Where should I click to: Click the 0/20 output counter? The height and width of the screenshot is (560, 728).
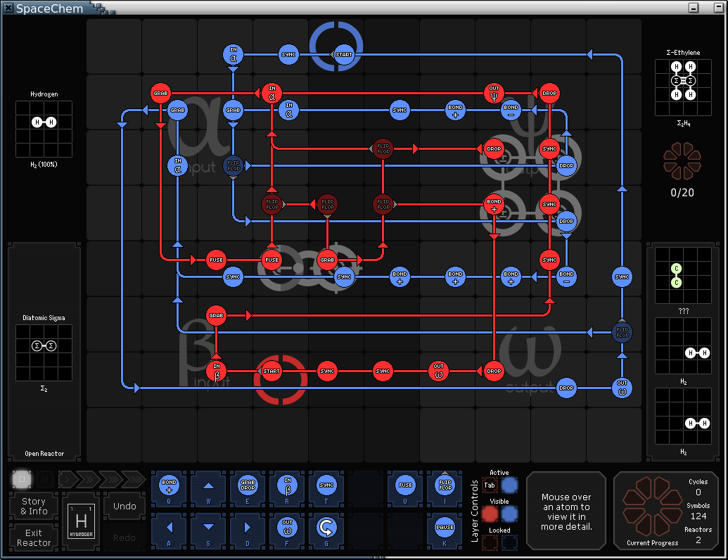(682, 193)
